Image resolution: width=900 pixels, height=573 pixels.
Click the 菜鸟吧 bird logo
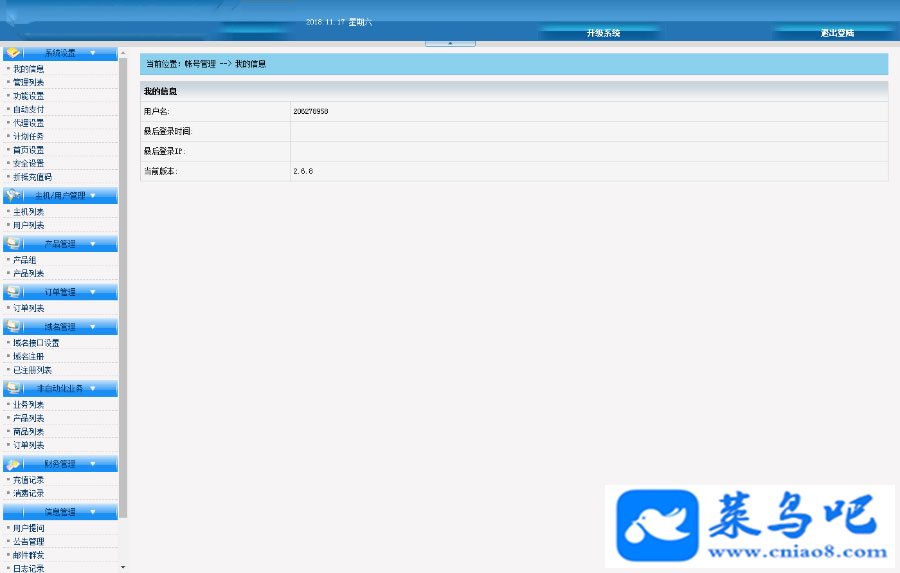(657, 525)
